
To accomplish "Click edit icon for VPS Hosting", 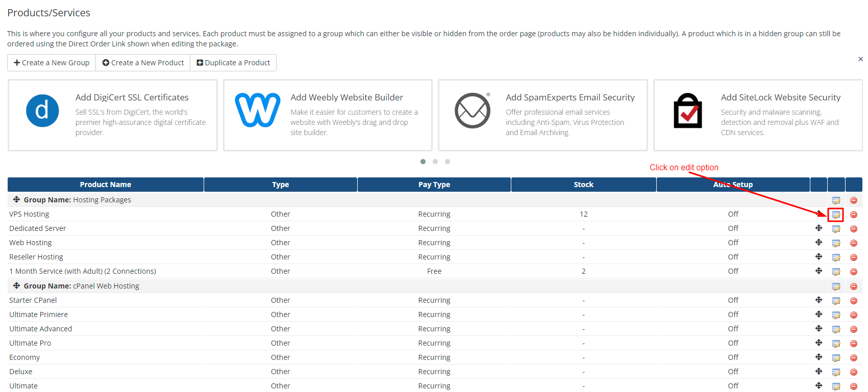I will (x=836, y=215).
